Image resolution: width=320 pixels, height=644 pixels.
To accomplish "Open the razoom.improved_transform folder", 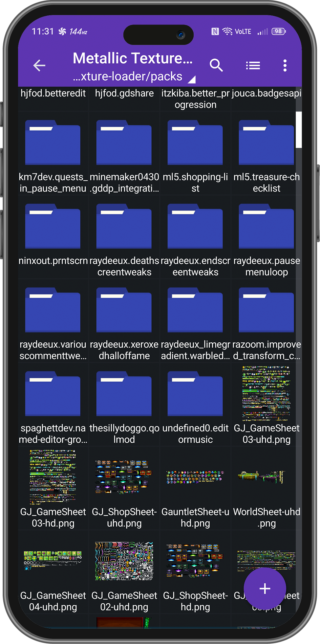I will coord(267,310).
